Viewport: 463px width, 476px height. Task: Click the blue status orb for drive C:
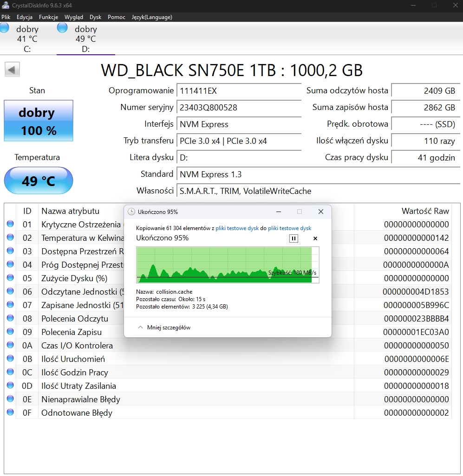pos(5,28)
